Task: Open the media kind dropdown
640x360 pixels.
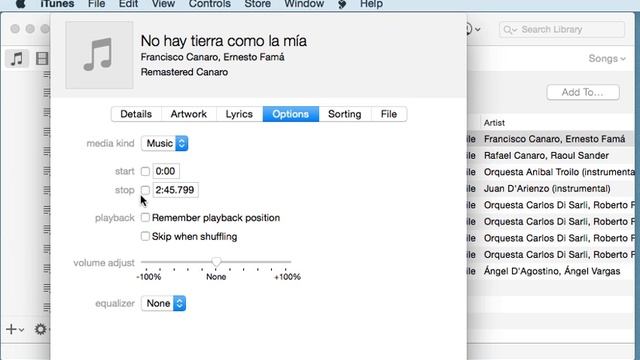Action: click(x=164, y=143)
